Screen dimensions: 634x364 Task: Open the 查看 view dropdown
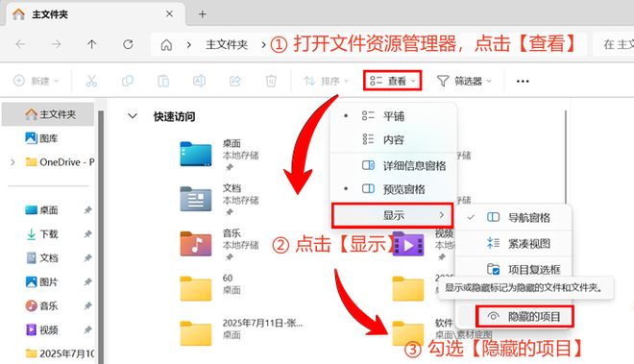[x=392, y=81]
